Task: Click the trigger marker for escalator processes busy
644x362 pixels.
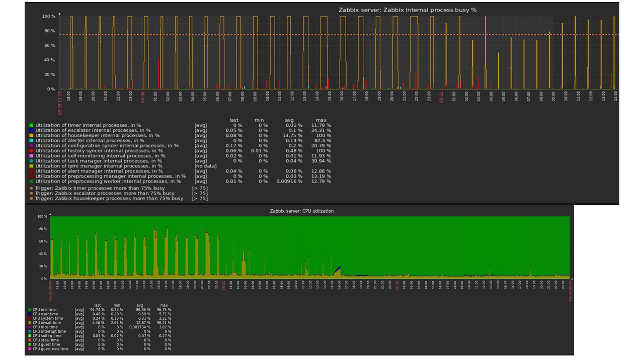Action: tap(31, 193)
